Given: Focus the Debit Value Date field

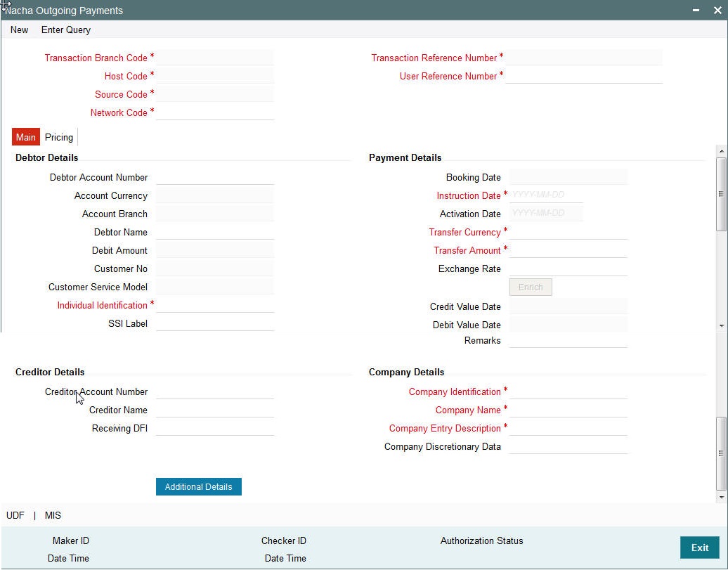Looking at the screenshot, I should (568, 325).
